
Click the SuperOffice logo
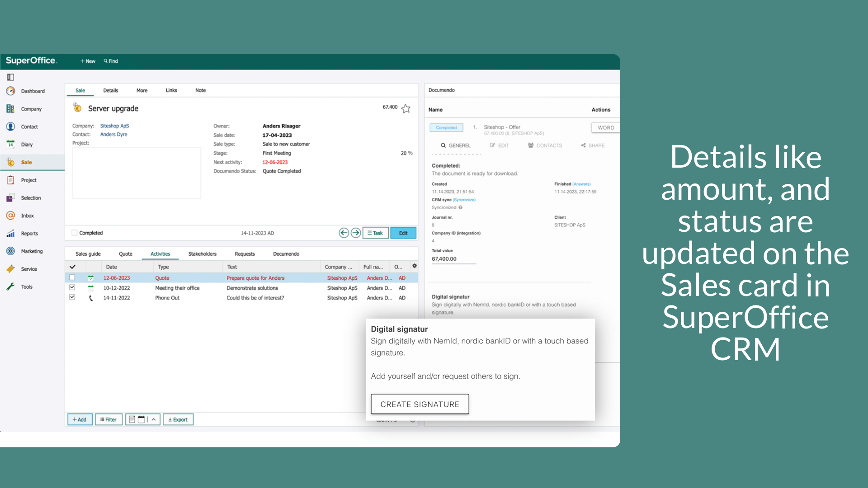(31, 61)
